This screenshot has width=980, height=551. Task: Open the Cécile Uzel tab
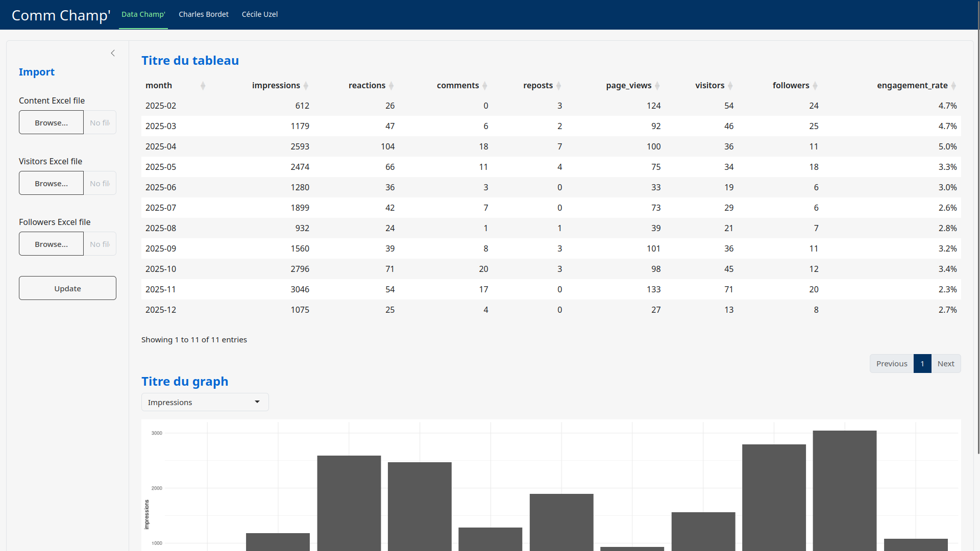coord(260,14)
